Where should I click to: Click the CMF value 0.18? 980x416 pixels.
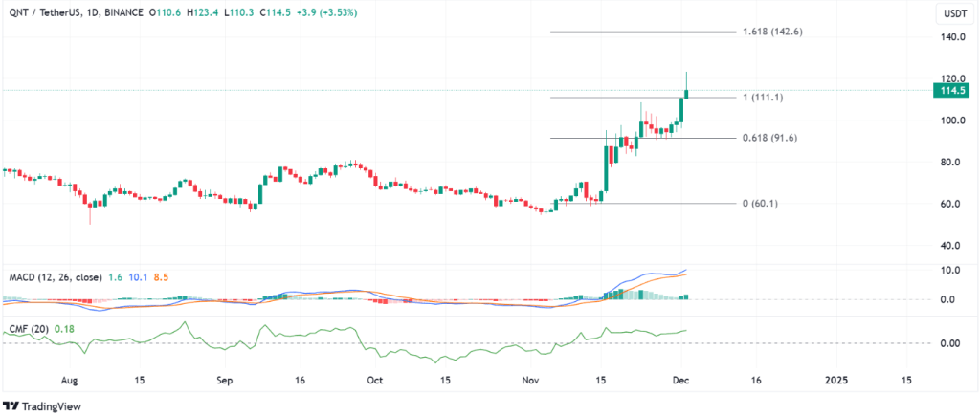click(x=64, y=328)
